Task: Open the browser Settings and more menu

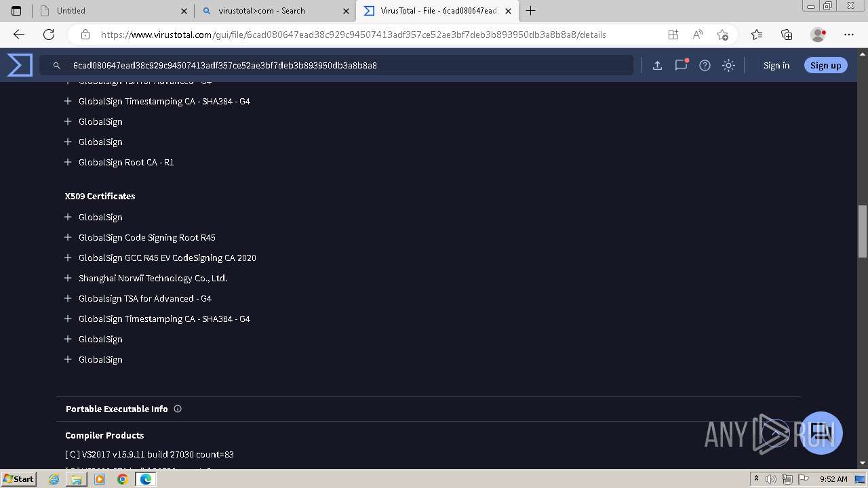Action: coord(849,35)
